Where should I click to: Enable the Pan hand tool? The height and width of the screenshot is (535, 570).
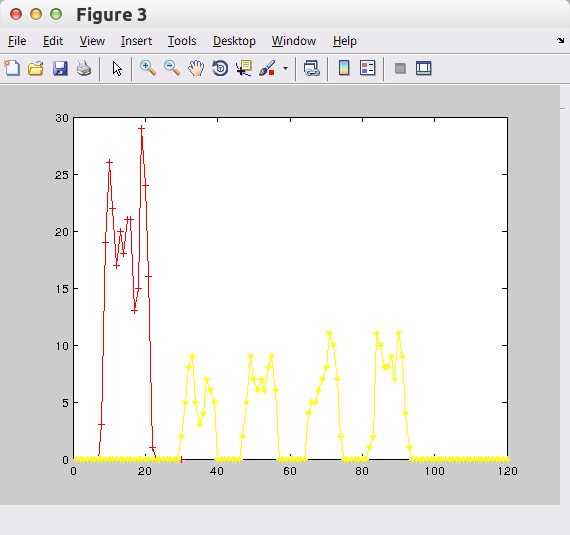[x=196, y=68]
